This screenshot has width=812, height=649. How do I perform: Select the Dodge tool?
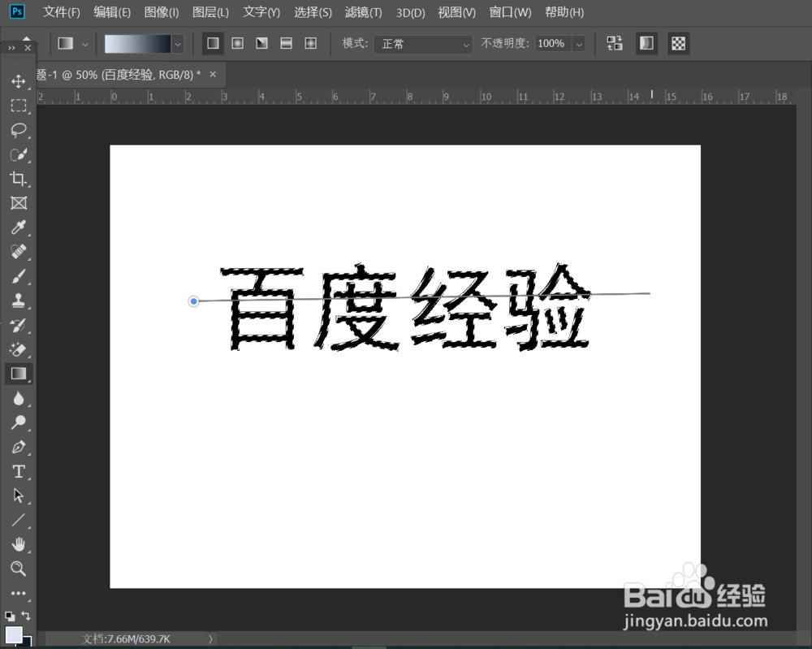(x=19, y=422)
